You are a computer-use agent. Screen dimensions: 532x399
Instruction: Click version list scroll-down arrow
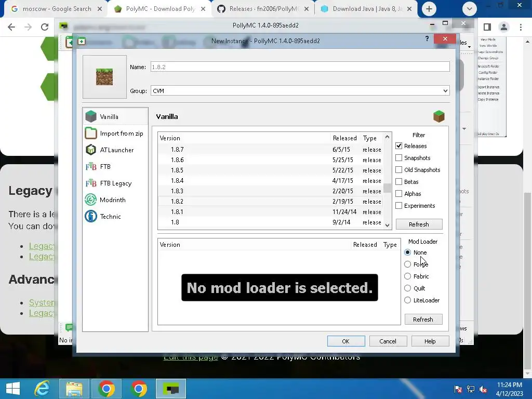tap(387, 225)
